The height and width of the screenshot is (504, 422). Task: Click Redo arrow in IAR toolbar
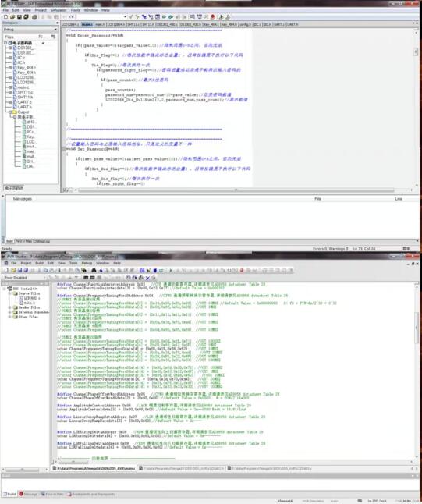click(x=71, y=16)
